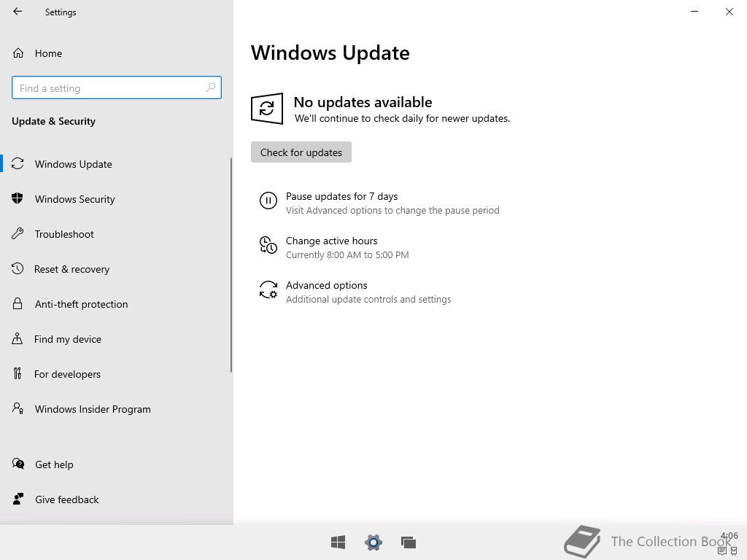The width and height of the screenshot is (747, 560).
Task: Go back using the arrow icon
Action: 18,12
